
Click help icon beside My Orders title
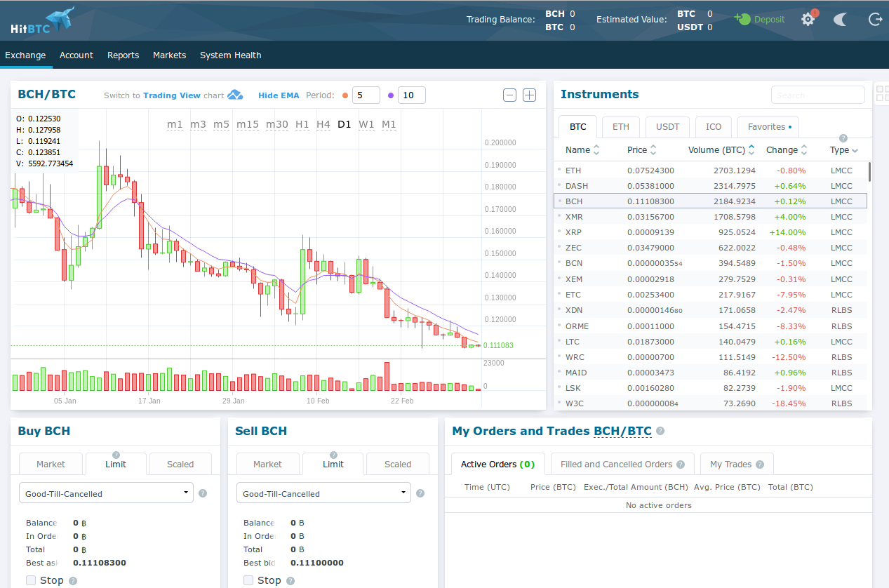click(660, 432)
